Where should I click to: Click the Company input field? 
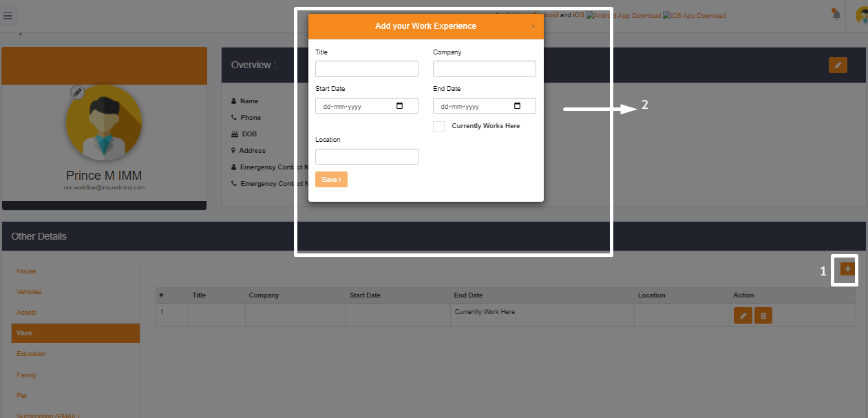[485, 69]
